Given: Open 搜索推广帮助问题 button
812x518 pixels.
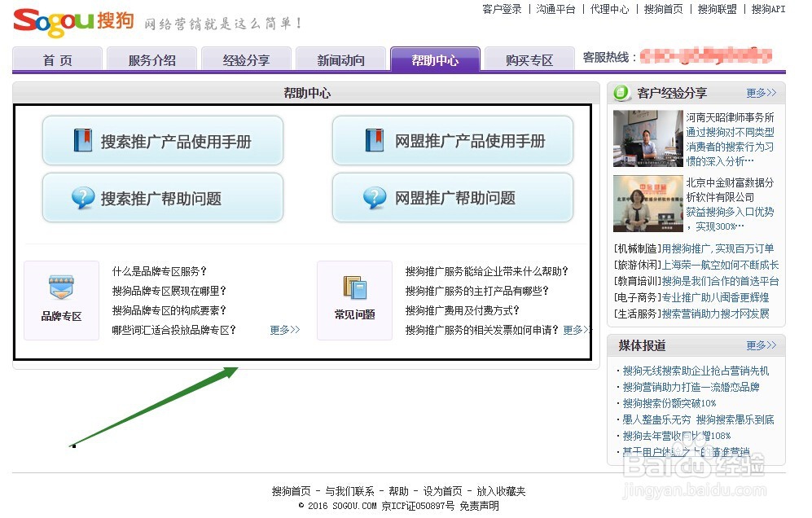Looking at the screenshot, I should 163,198.
